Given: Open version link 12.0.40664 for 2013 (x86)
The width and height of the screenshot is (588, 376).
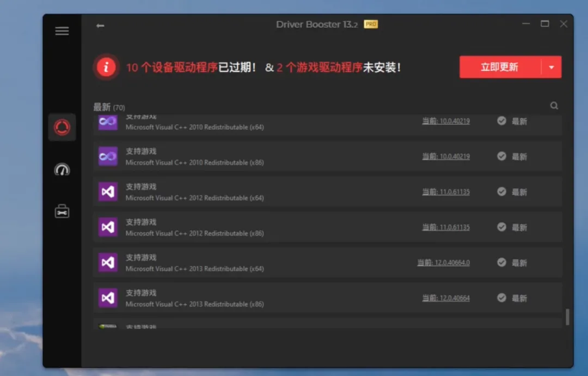Looking at the screenshot, I should 446,298.
